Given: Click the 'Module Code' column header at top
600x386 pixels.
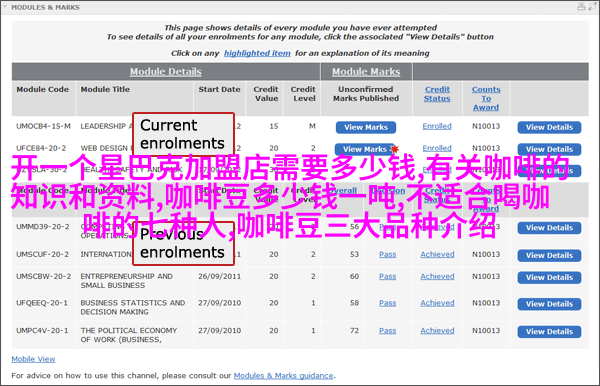Looking at the screenshot, I should coord(42,90).
